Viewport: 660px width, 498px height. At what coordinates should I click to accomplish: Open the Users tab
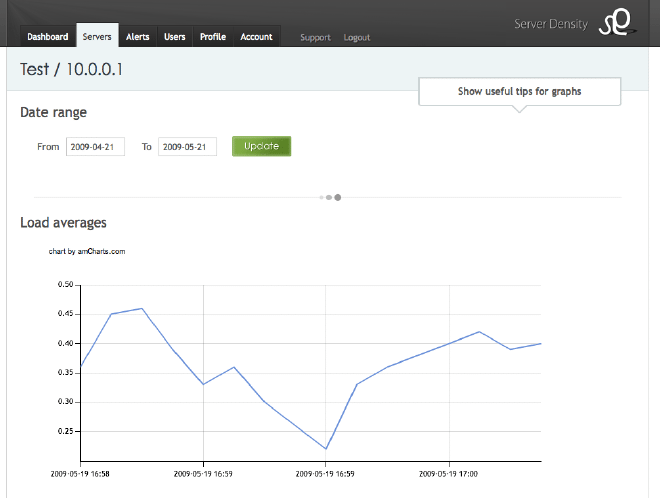(x=175, y=37)
